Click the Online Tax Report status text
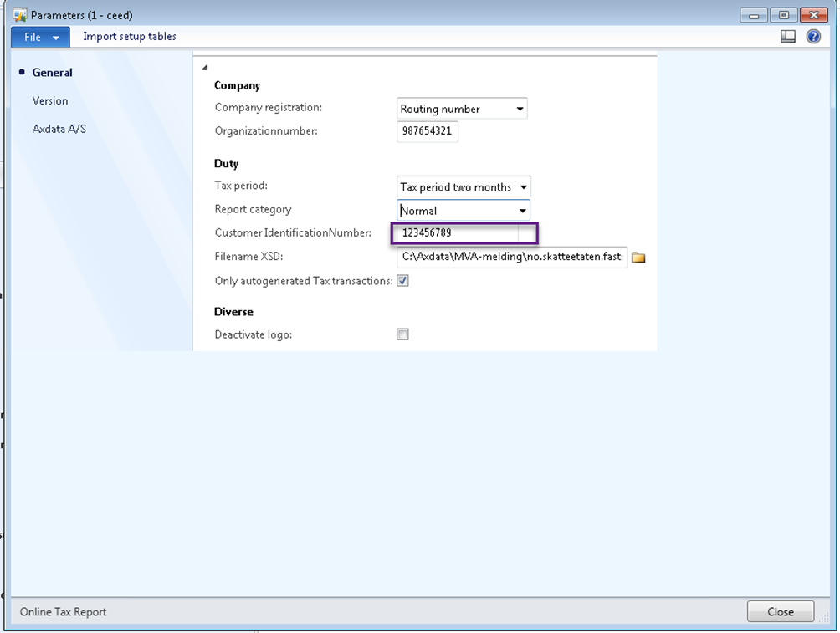 [x=64, y=611]
